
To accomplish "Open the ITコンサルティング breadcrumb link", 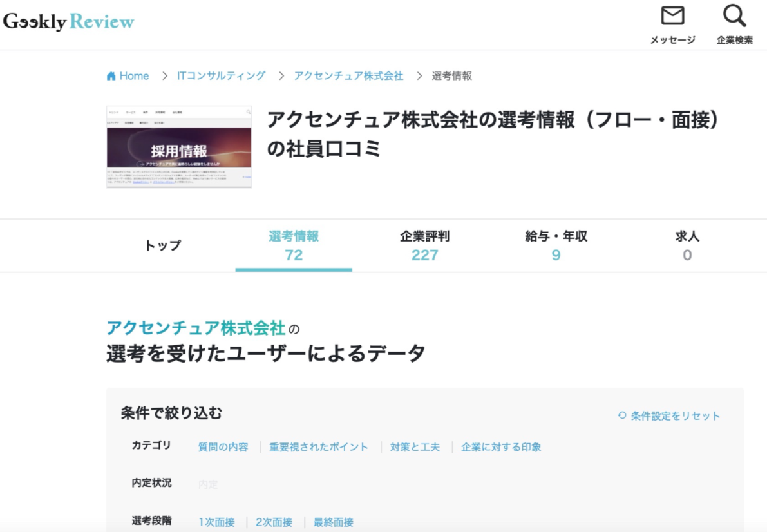I will click(x=221, y=75).
